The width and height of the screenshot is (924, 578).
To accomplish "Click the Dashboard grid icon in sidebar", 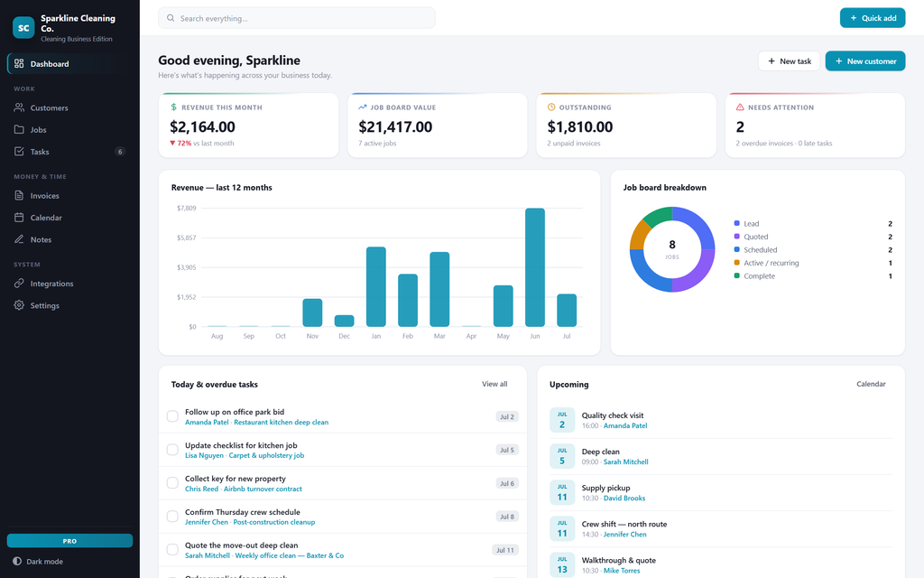I will point(19,64).
